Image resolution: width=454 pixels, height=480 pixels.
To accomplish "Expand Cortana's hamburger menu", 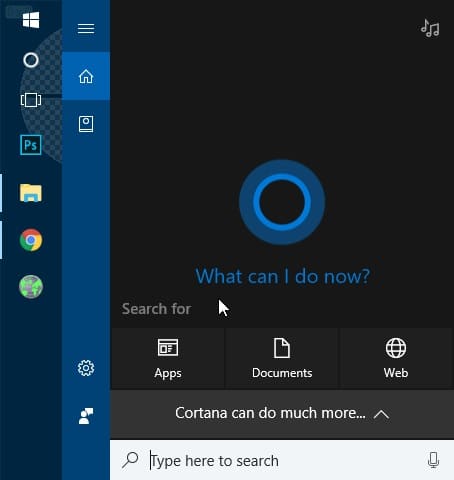I will [86, 29].
